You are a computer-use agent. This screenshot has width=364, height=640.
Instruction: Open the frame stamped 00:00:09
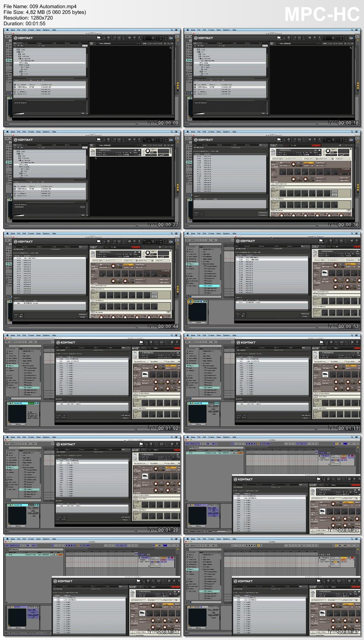(92, 78)
